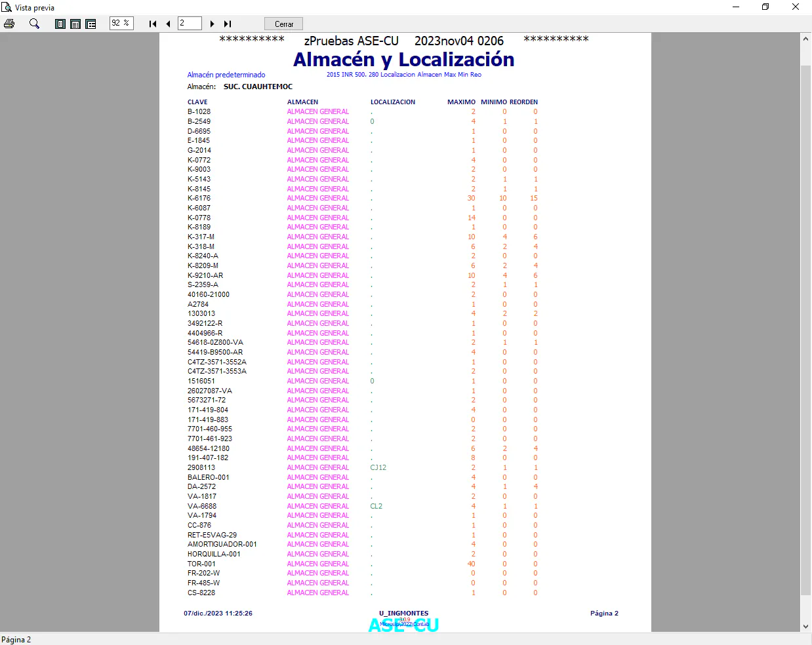Click the clave 'TOR-001'
This screenshot has width=812, height=645.
[201, 564]
